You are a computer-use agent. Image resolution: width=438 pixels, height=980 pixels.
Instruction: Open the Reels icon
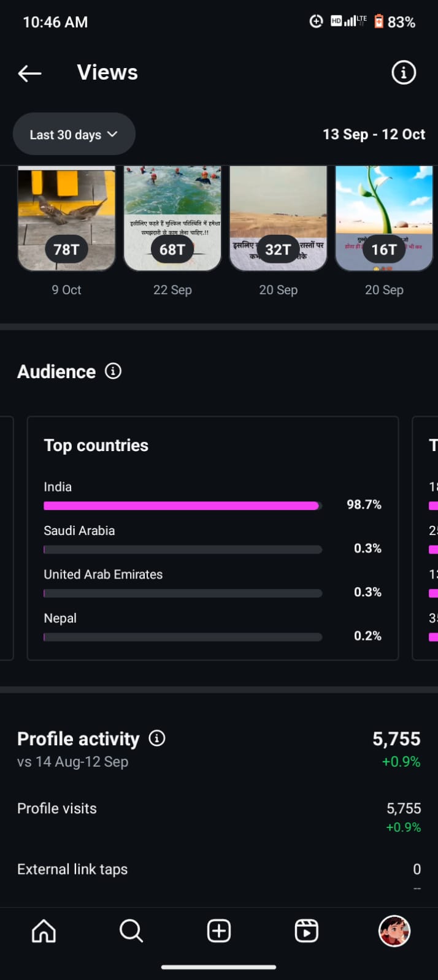[x=306, y=931]
